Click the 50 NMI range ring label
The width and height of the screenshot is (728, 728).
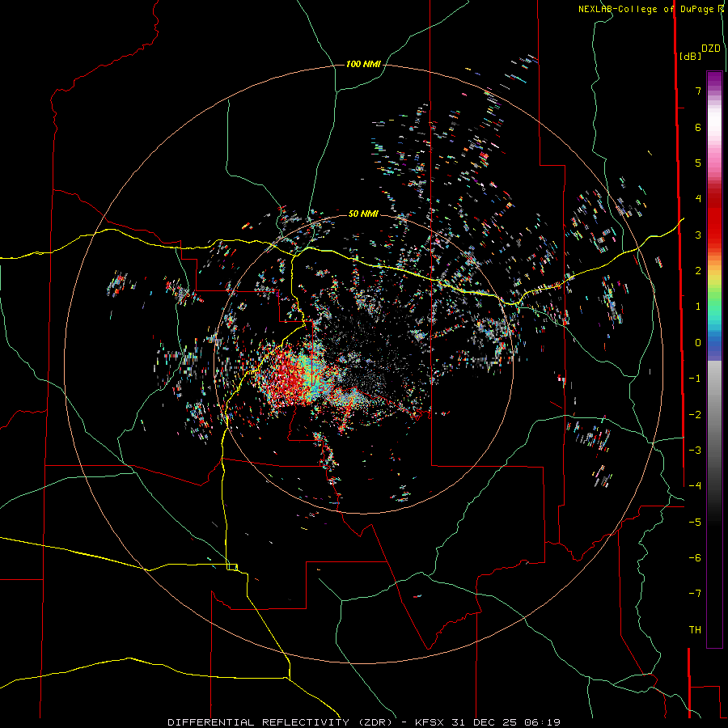tap(363, 214)
